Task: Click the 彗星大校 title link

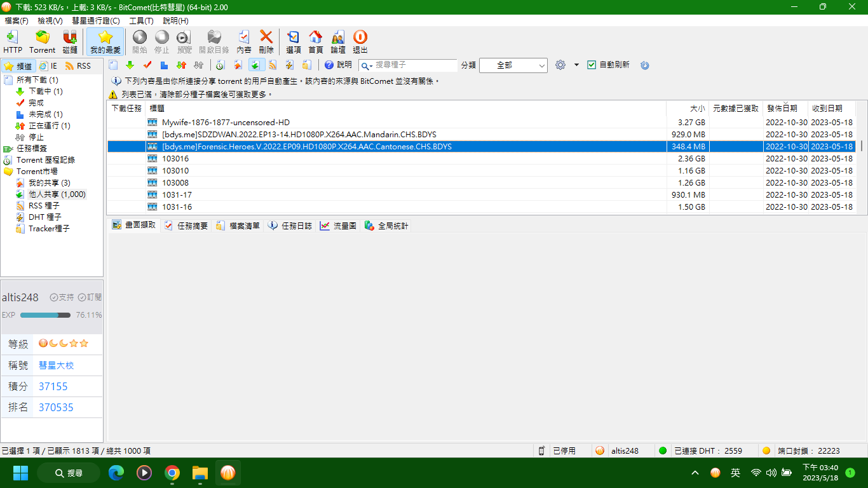Action: pyautogui.click(x=57, y=365)
